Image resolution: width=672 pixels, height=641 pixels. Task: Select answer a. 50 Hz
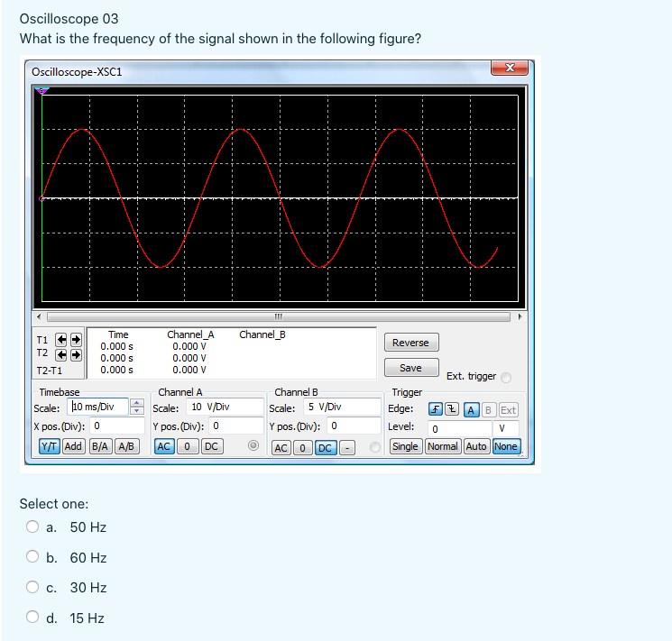[x=32, y=527]
